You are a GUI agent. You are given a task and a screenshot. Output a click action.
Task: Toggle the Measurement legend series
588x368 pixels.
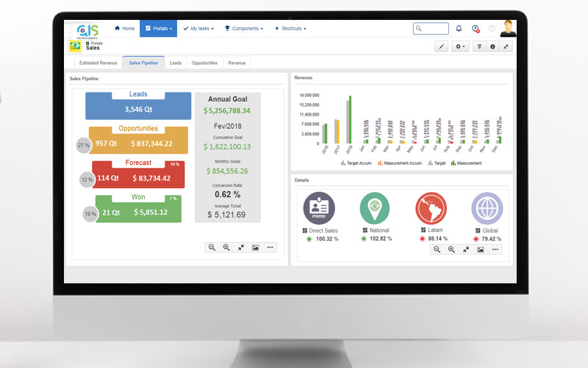click(466, 163)
